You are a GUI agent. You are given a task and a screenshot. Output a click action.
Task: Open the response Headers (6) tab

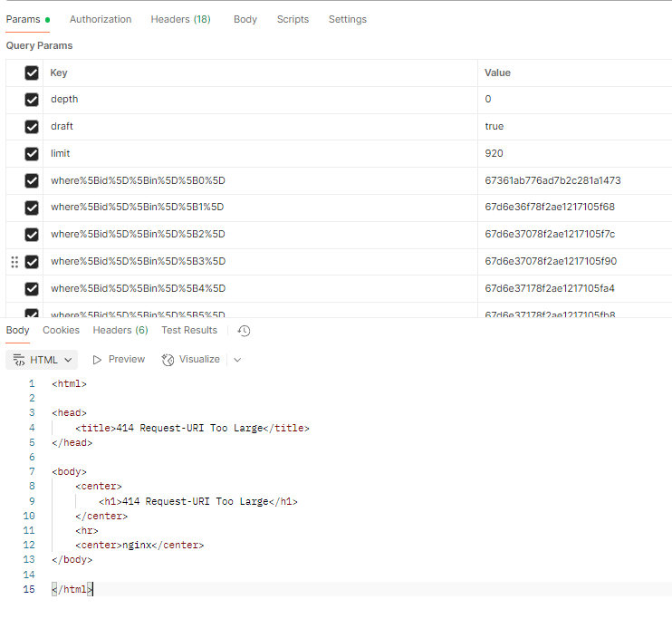click(120, 330)
